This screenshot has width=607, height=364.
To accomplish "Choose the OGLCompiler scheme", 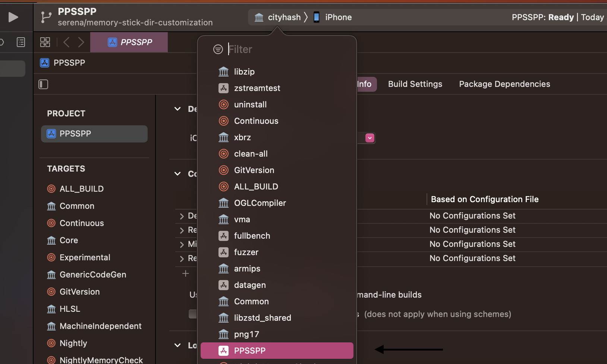I will click(x=277, y=203).
